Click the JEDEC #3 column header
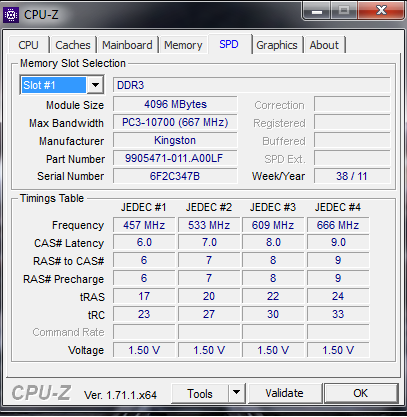This screenshot has width=407, height=417. click(273, 207)
